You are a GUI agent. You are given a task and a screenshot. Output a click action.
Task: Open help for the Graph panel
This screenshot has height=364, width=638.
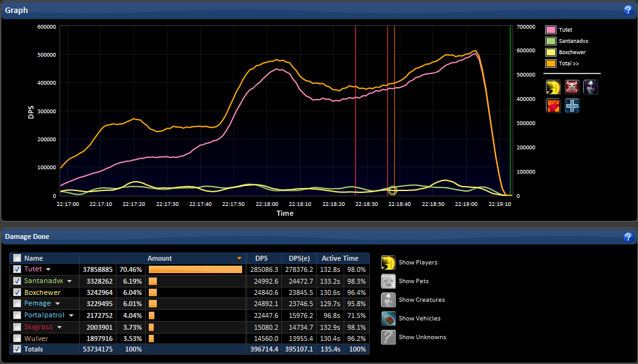628,10
